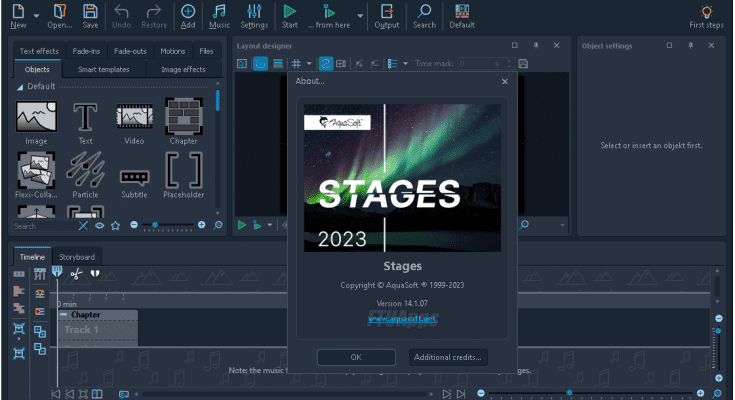Toggle the smiley preview mode in Layout designer
735x400 pixels.
[x=260, y=63]
